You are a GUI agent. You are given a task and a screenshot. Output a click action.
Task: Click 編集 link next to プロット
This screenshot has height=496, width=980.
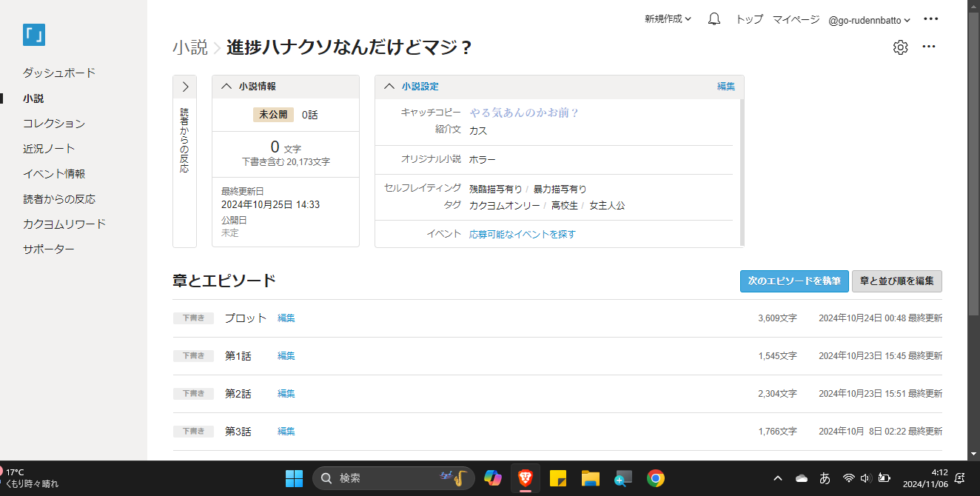click(286, 318)
